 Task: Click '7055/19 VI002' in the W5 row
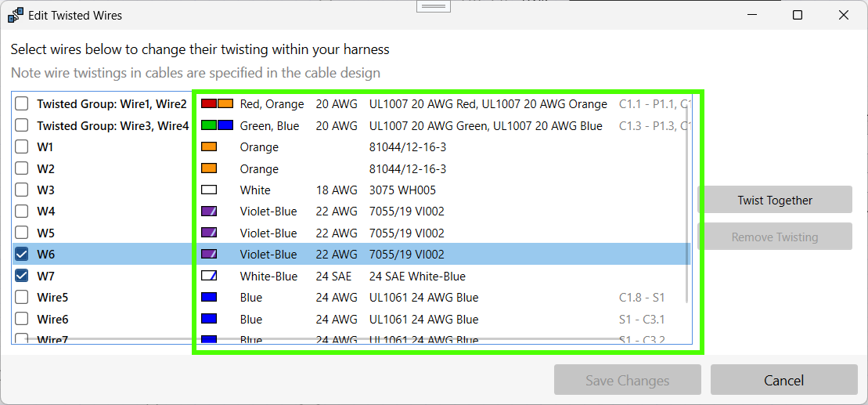coord(406,233)
